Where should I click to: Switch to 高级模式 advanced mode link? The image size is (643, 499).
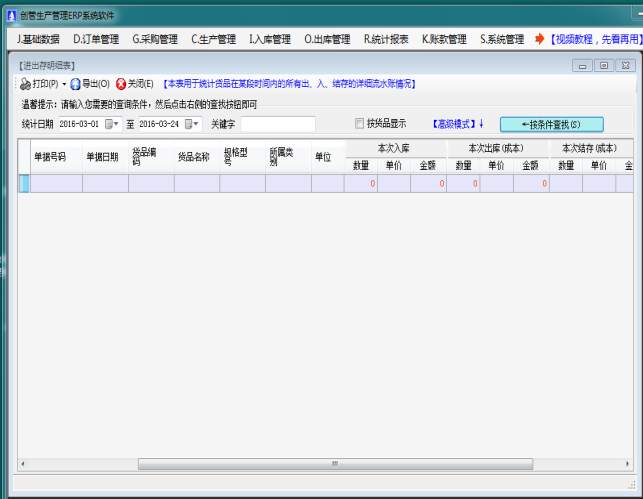457,124
